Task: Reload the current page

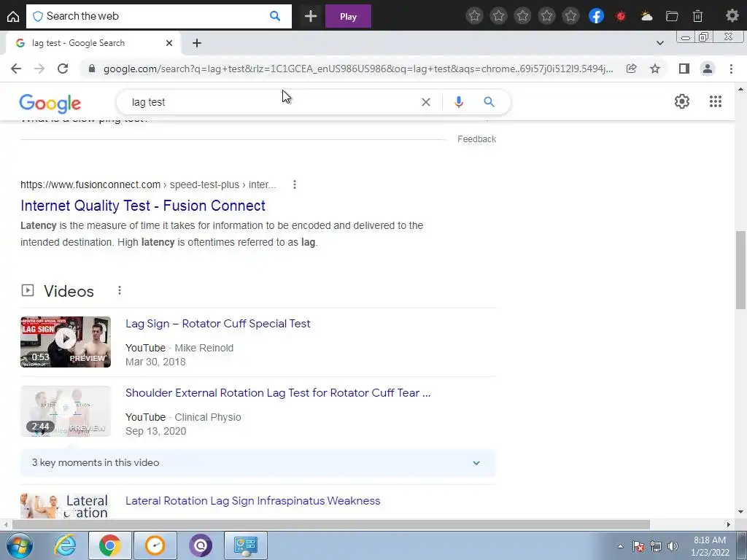Action: (63, 69)
